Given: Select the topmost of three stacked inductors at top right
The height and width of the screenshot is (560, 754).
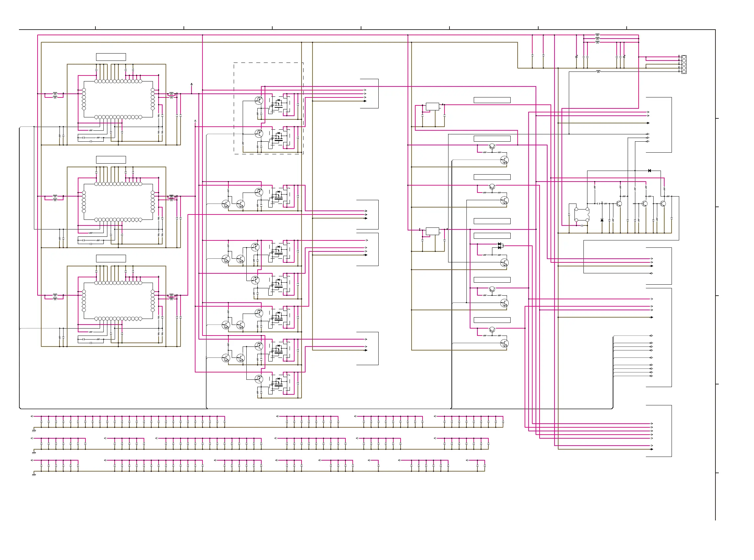Looking at the screenshot, I should [597, 35].
